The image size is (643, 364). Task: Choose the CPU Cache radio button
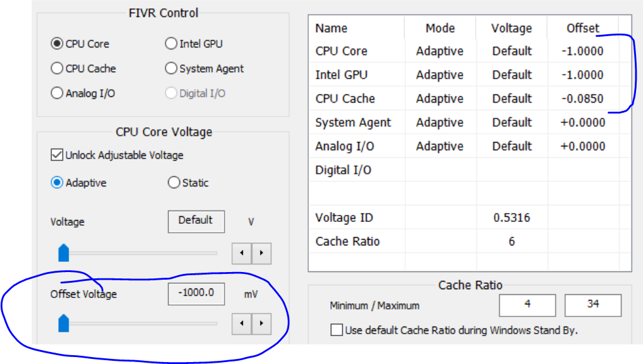[x=57, y=68]
